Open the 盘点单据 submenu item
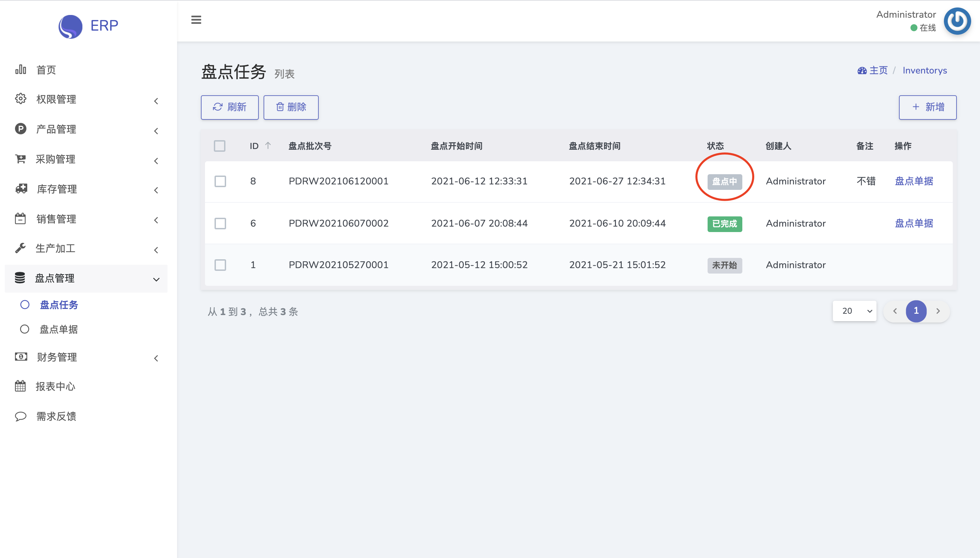Viewport: 980px width, 558px height. [59, 329]
